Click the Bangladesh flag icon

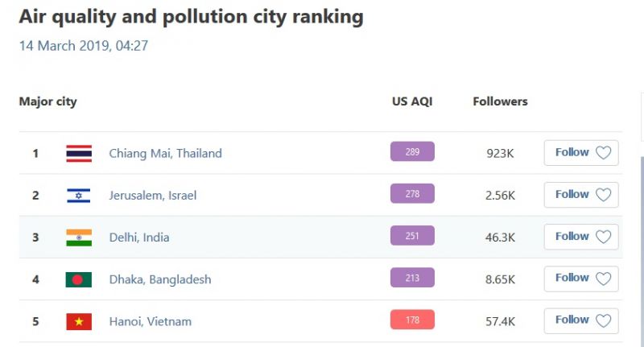pyautogui.click(x=79, y=279)
